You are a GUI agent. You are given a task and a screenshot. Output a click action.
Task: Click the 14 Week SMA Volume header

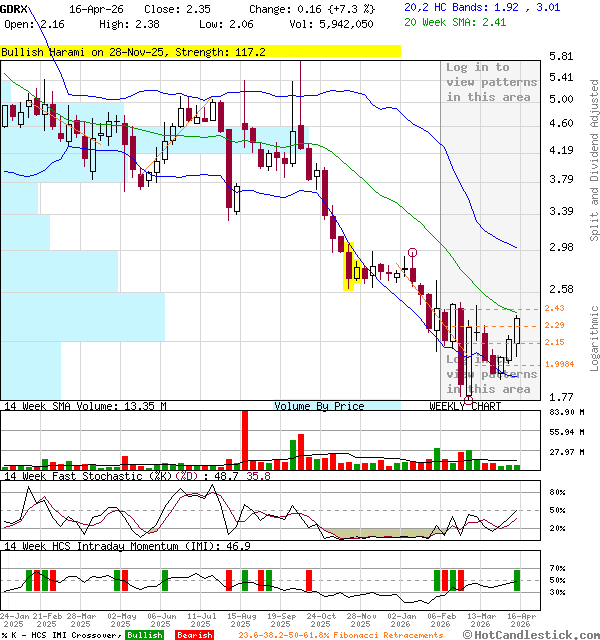click(x=83, y=406)
